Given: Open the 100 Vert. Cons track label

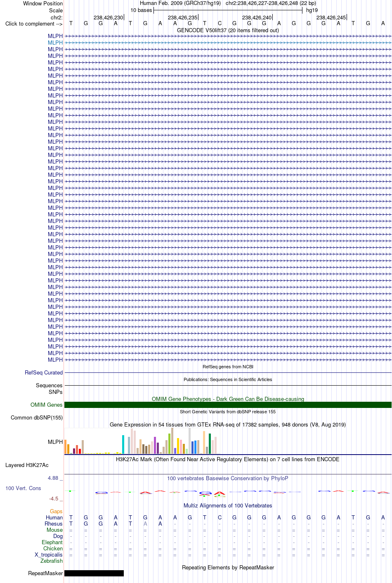Looking at the screenshot, I should coord(23,488).
